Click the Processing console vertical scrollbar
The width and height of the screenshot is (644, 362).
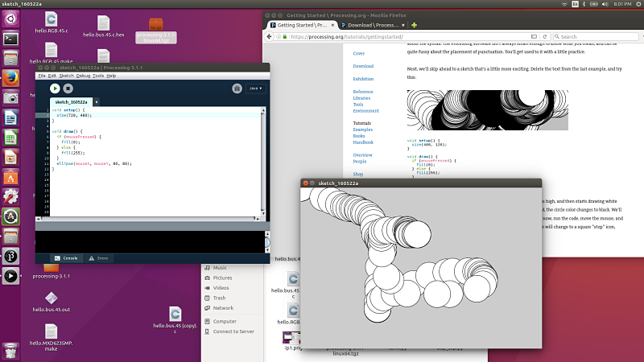(267, 242)
